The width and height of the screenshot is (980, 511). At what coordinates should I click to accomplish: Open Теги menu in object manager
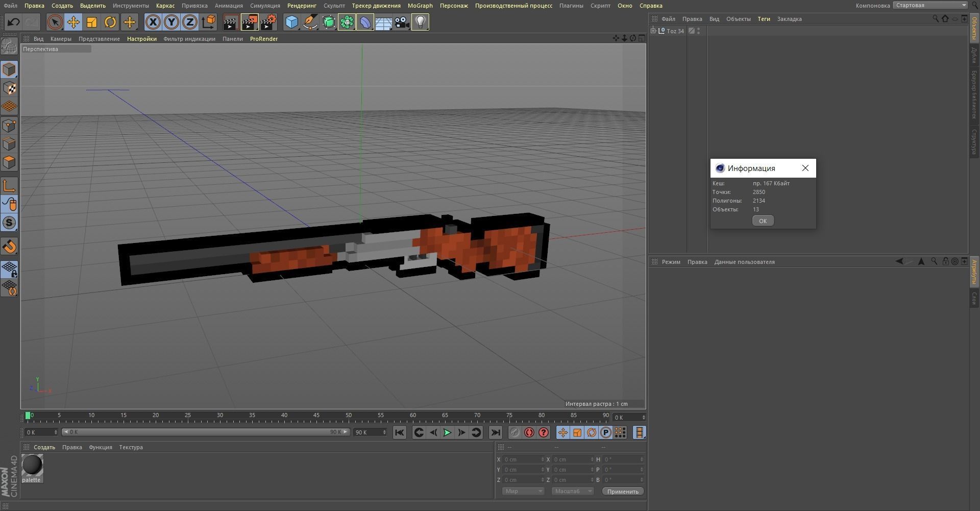[764, 19]
